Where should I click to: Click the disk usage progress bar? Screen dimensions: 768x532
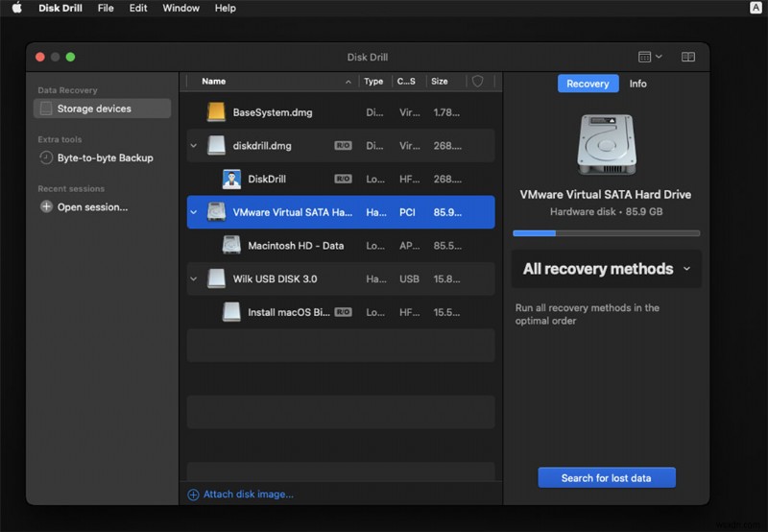point(606,233)
